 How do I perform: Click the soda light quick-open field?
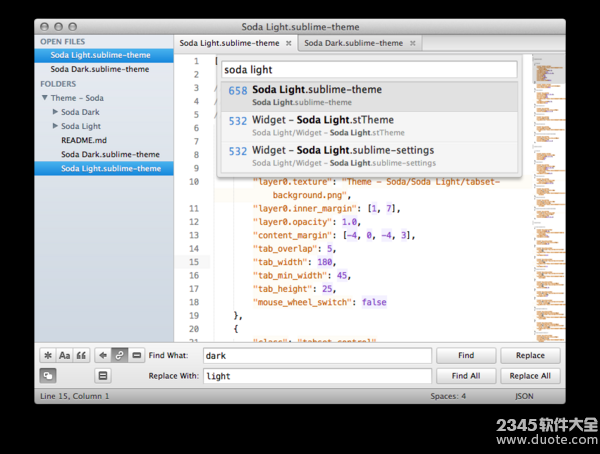click(369, 70)
